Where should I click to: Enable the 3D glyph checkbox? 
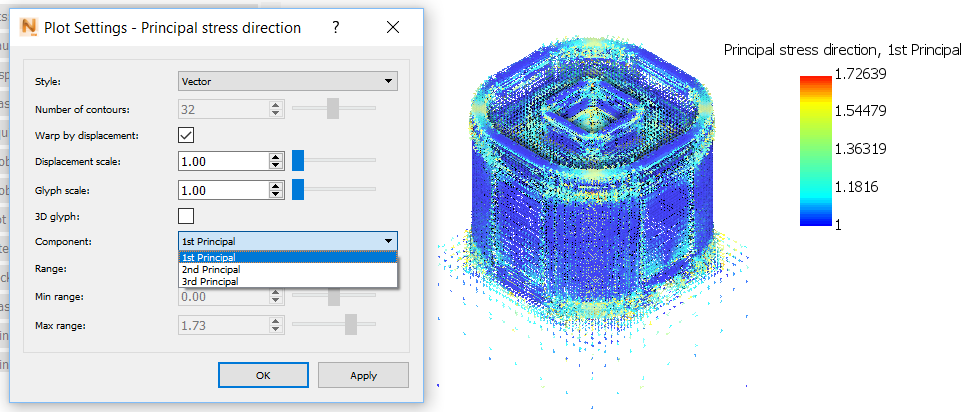coord(186,216)
